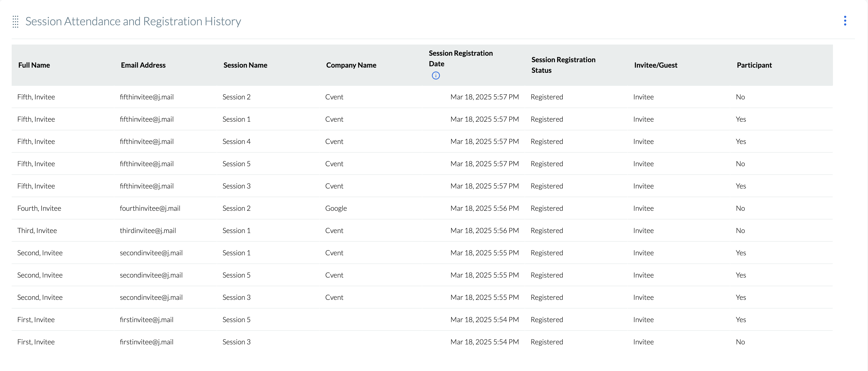Click Registered status in Third Invitee row
This screenshot has height=371, width=868.
point(547,231)
